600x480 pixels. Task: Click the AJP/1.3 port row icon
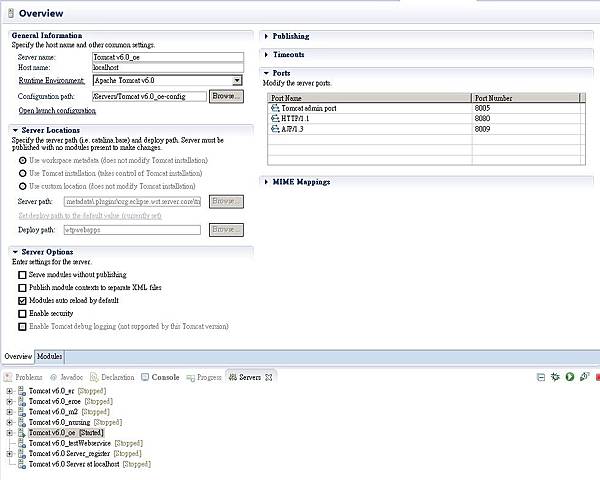[x=275, y=129]
